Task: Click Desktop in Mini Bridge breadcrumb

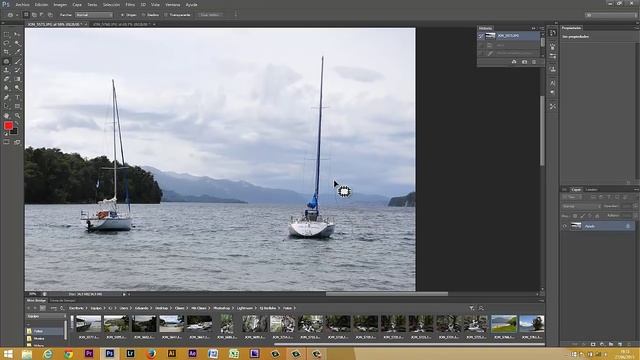Action: click(x=162, y=308)
